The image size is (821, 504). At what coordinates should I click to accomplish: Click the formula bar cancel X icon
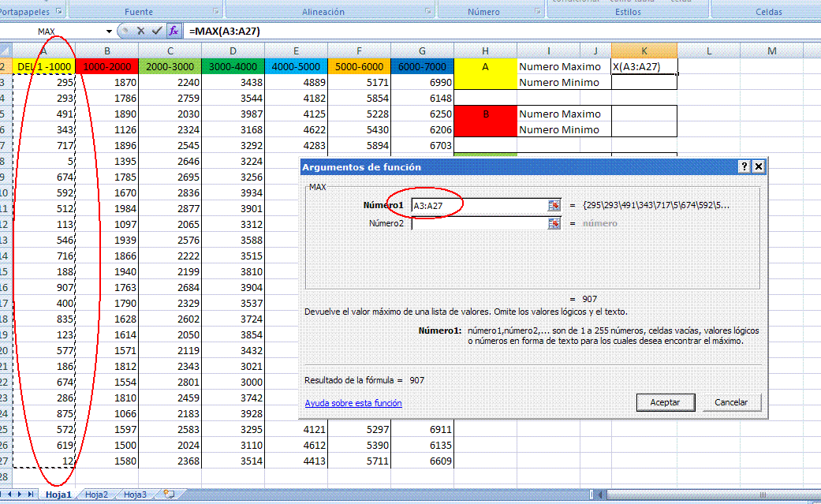(x=140, y=31)
